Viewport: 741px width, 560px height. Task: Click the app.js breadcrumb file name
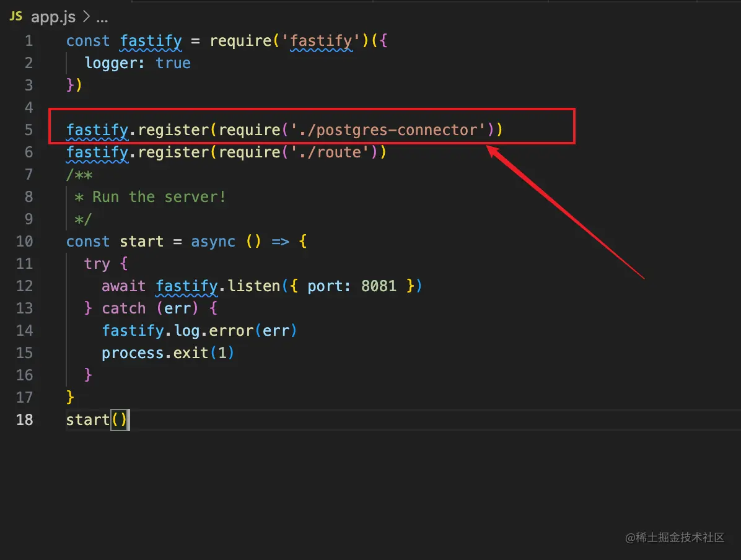53,17
